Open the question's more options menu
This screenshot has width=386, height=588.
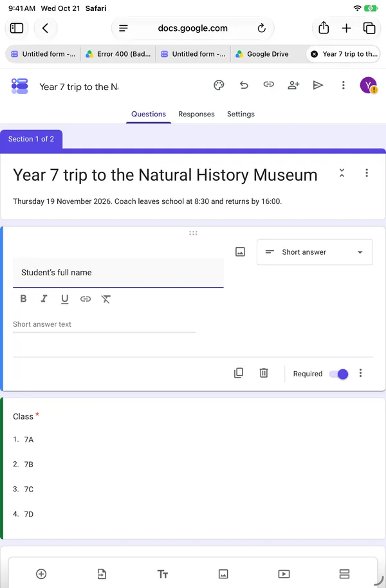tap(360, 373)
